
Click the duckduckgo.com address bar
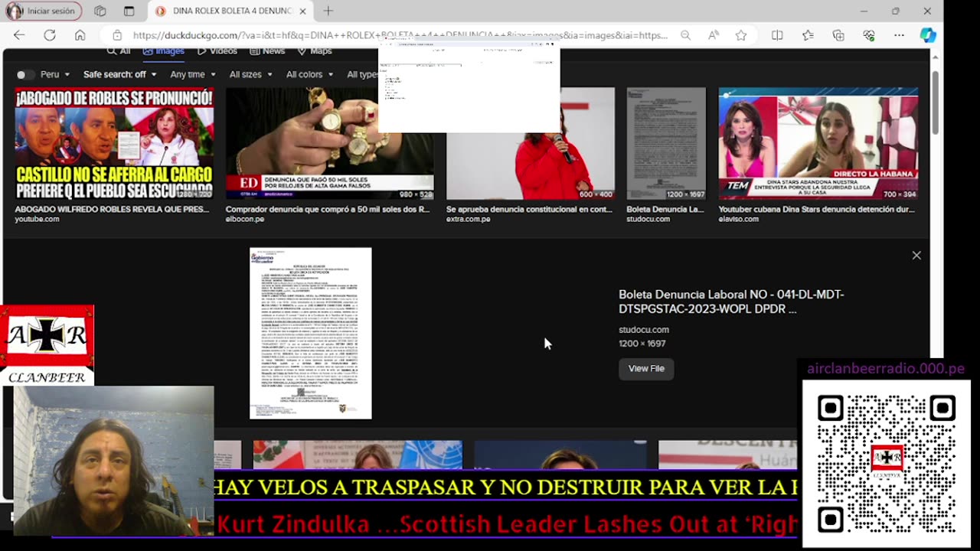400,35
